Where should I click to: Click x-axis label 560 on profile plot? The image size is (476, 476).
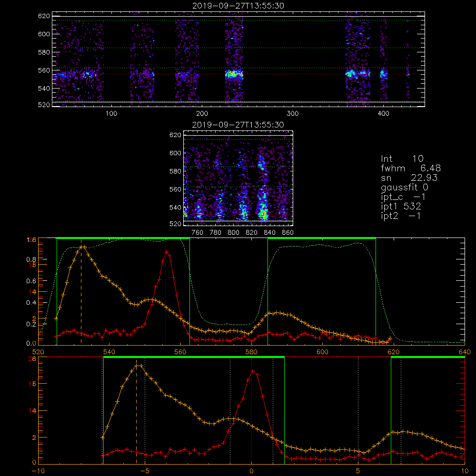click(x=180, y=352)
